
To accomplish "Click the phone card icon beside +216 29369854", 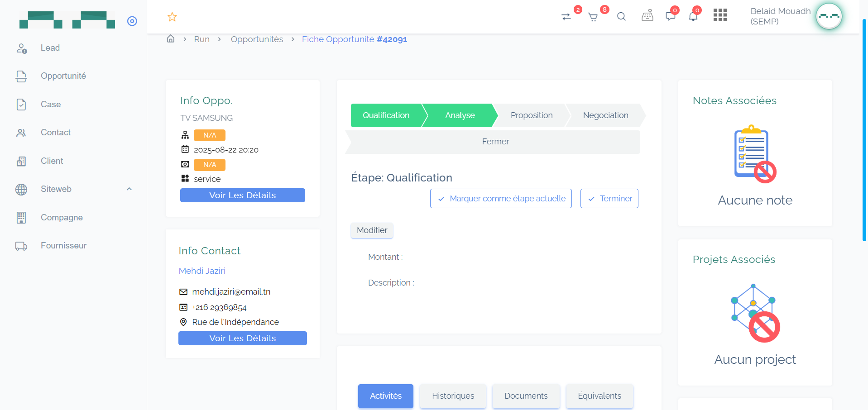I will (x=183, y=307).
